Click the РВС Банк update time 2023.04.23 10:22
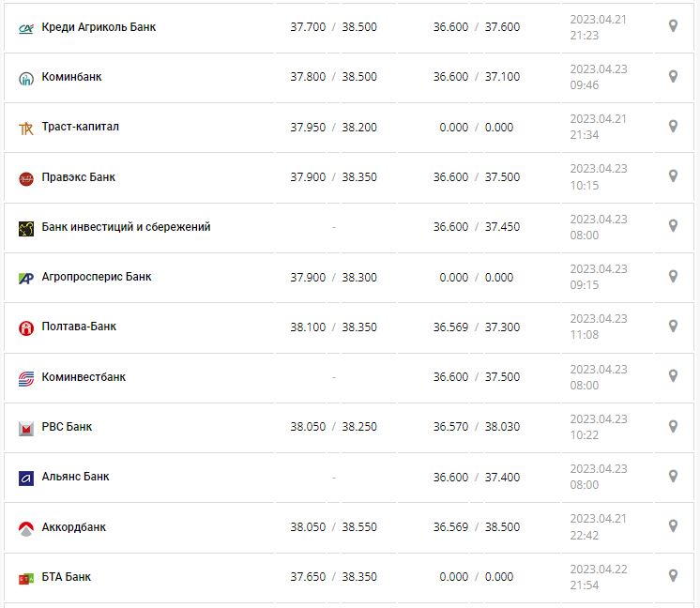Screen dimensions: 700x608 [599, 427]
